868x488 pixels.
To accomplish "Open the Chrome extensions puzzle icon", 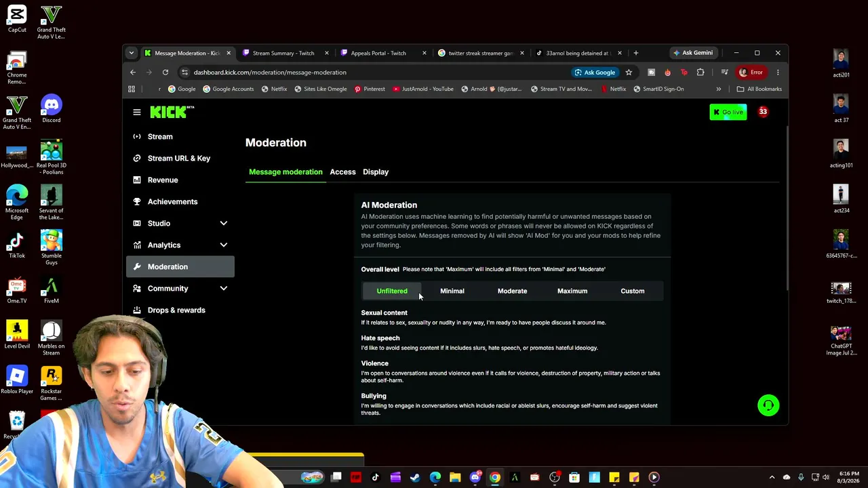I will click(701, 73).
